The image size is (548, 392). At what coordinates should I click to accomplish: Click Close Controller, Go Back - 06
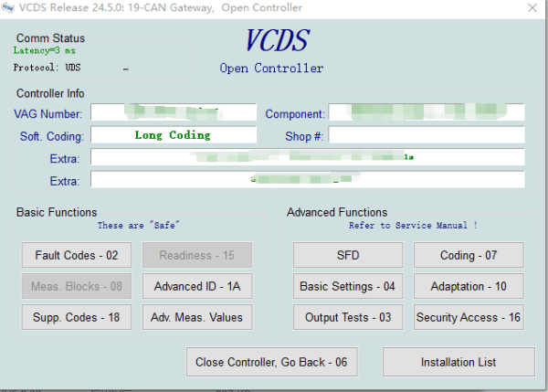tap(272, 362)
